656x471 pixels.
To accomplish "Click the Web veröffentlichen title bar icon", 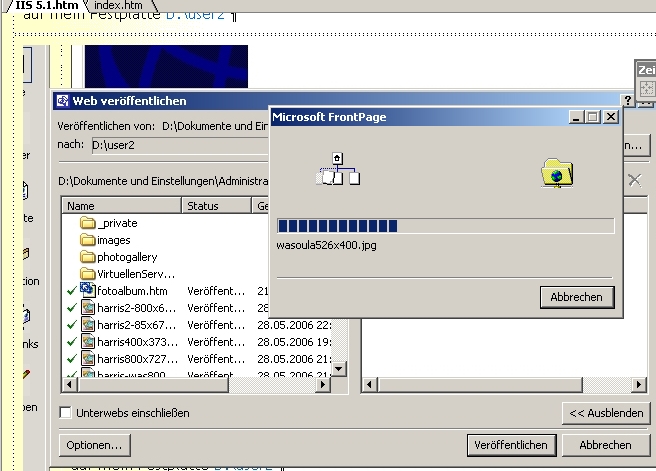I will click(62, 101).
